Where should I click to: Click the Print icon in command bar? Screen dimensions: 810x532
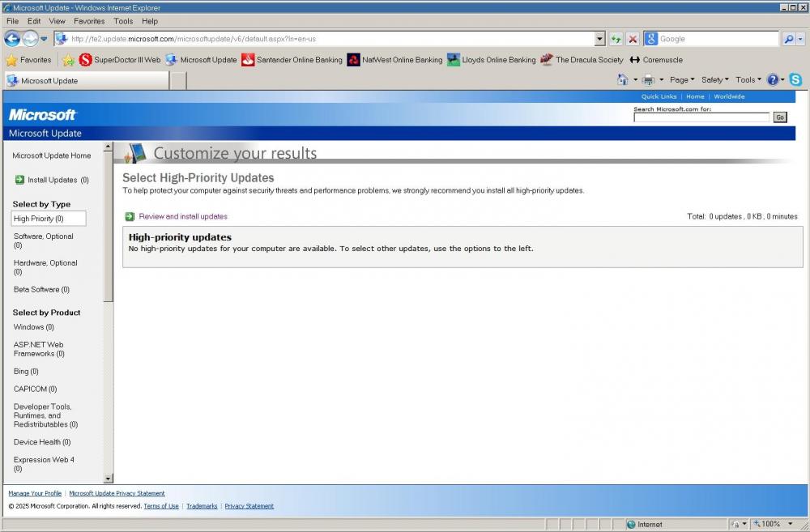pyautogui.click(x=648, y=80)
